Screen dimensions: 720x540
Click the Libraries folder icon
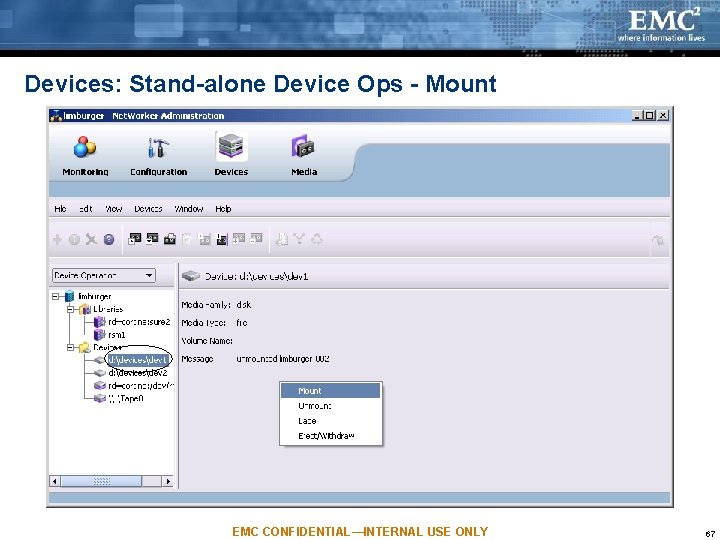pos(85,309)
